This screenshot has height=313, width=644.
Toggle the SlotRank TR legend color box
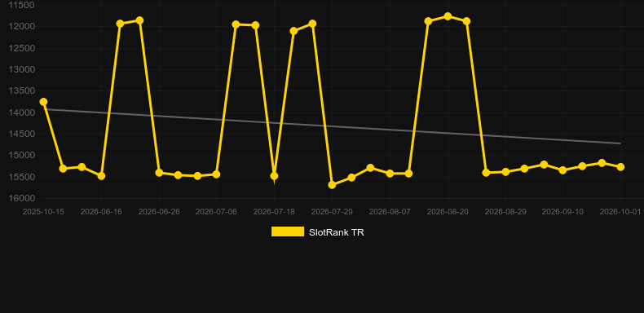[288, 231]
